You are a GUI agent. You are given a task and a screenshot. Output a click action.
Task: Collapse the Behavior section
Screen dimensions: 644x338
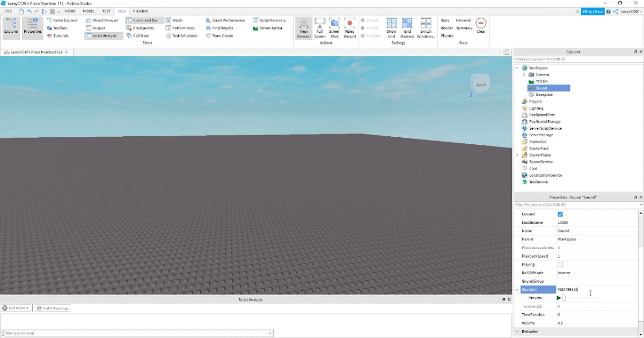pos(517,332)
